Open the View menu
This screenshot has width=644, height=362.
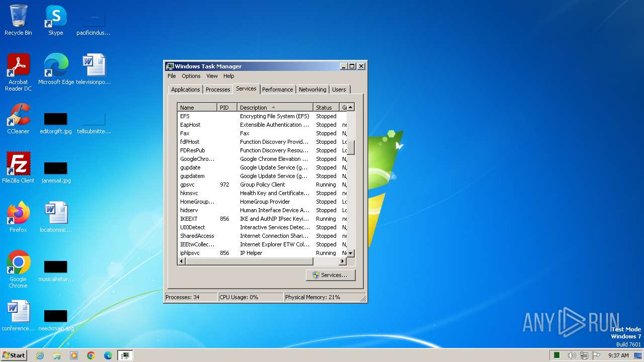[212, 76]
